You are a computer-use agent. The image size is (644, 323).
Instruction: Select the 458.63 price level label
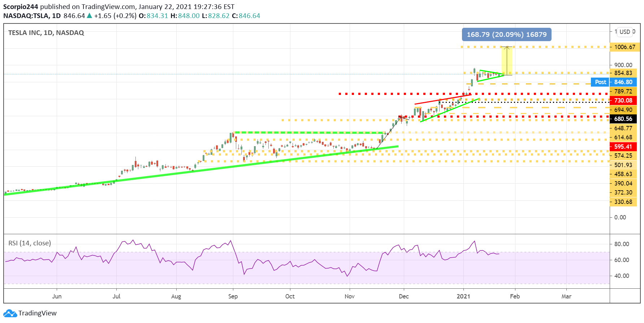(623, 174)
